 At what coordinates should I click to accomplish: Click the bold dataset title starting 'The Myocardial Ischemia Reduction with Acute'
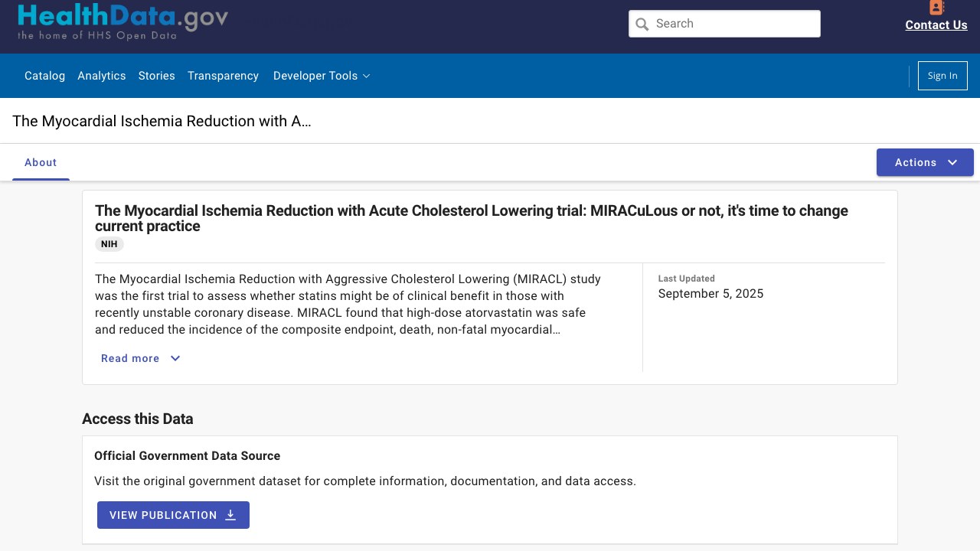pyautogui.click(x=472, y=218)
